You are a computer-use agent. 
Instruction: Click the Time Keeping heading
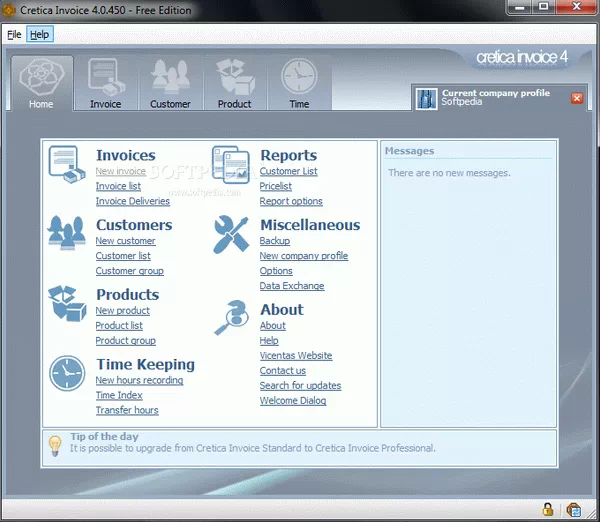click(146, 364)
